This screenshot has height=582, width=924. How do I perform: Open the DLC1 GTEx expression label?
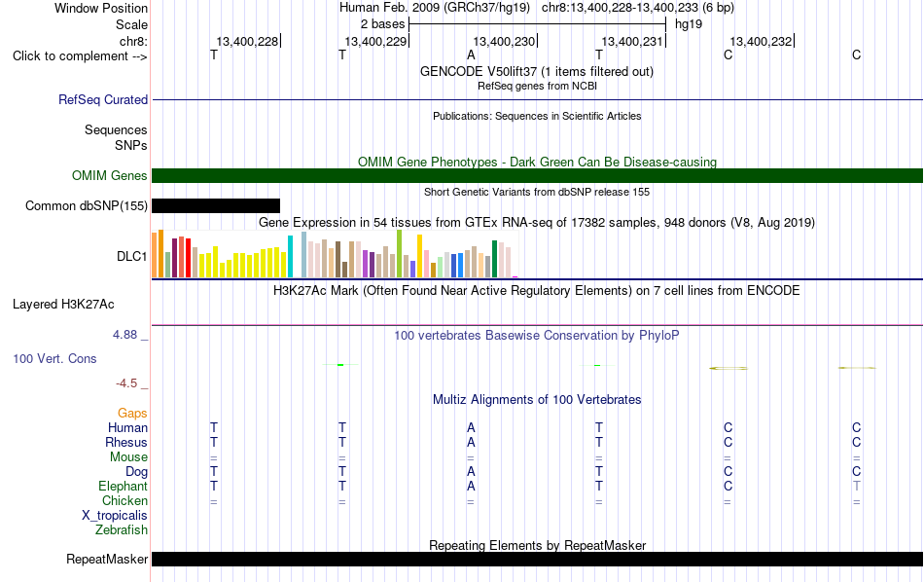pos(131,257)
